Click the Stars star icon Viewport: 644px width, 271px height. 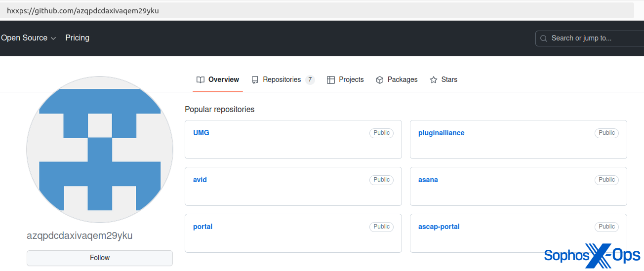[434, 80]
